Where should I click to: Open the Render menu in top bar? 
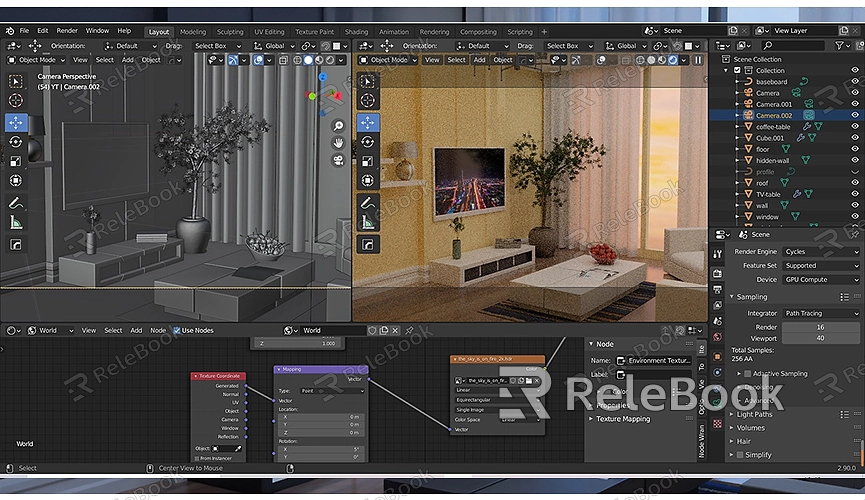(x=67, y=31)
